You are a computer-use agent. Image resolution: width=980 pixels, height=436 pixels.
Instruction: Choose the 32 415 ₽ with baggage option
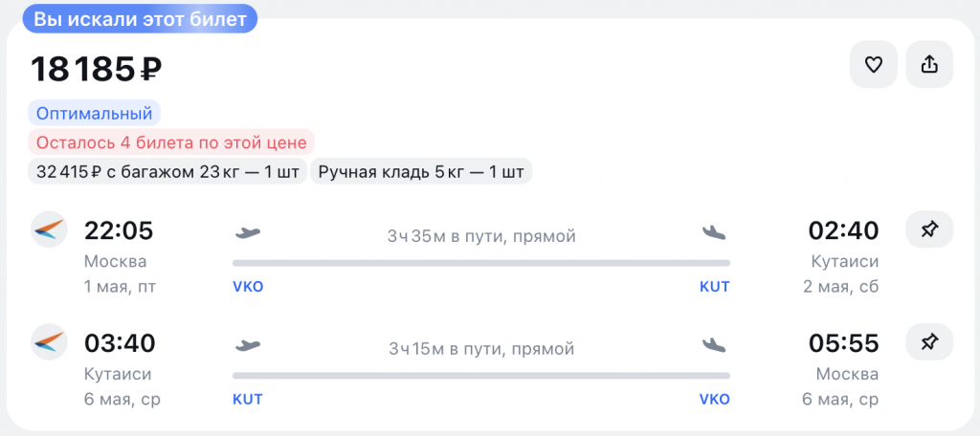click(167, 172)
